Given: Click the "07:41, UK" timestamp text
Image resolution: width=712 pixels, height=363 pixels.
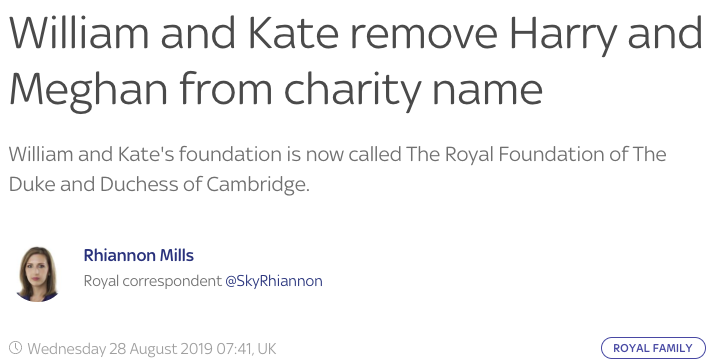Looking at the screenshot, I should point(246,348).
